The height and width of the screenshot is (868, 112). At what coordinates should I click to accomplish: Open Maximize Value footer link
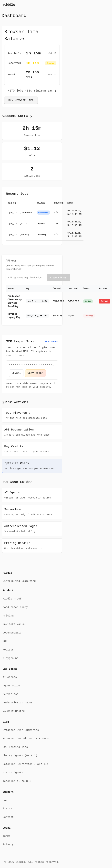[14, 624]
